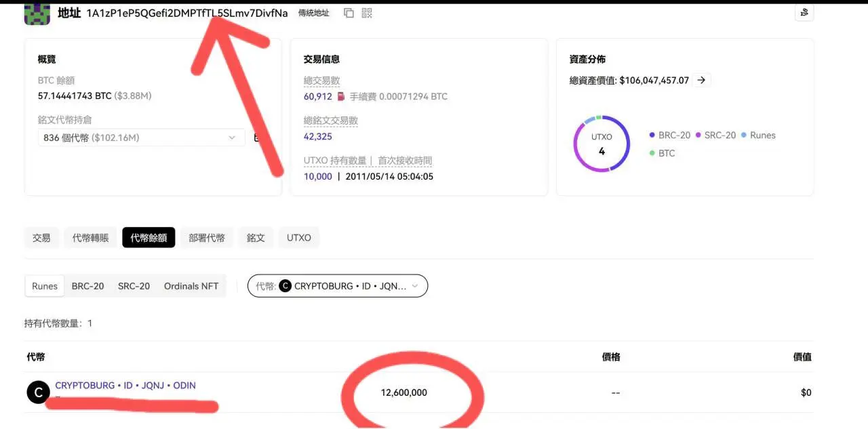Viewport: 868px width, 429px height.
Task: Click the 持有代幣數量 count text
Action: coord(58,323)
